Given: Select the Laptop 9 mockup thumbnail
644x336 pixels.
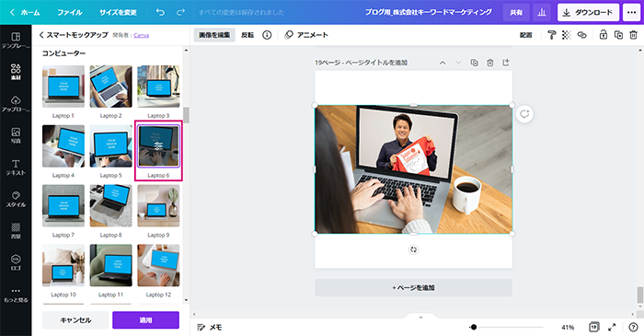Looking at the screenshot, I should point(158,206).
